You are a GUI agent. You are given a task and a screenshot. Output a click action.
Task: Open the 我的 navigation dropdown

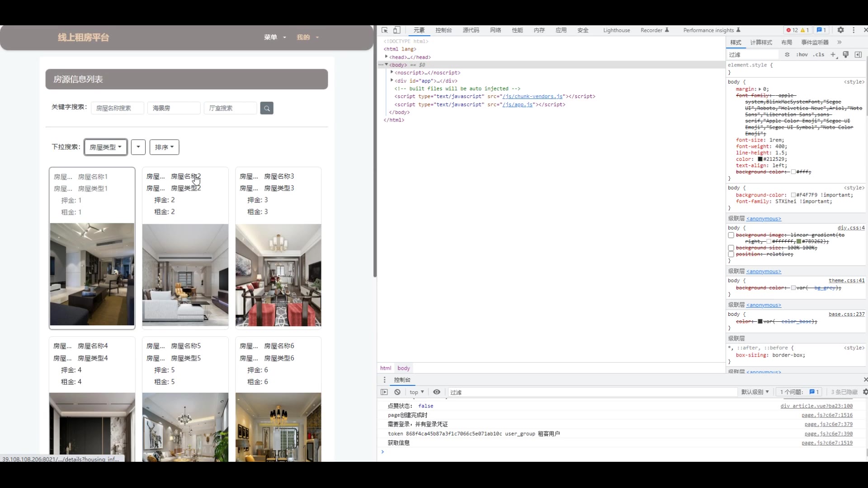pos(307,38)
